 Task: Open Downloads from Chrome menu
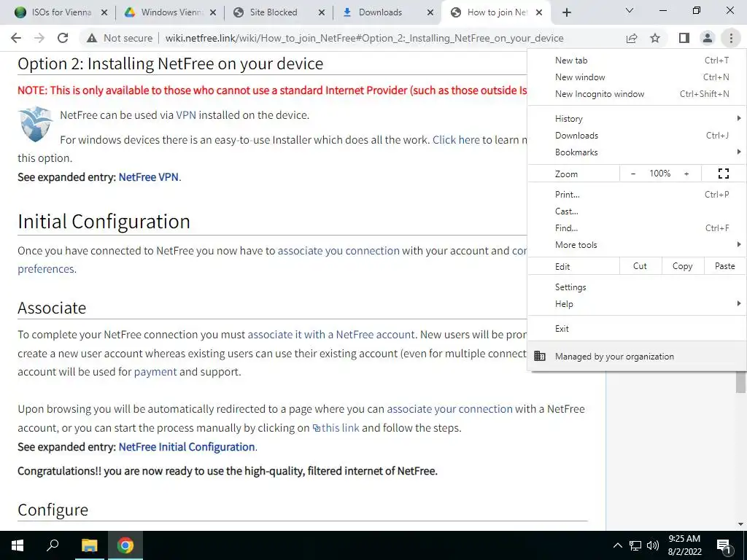point(637,135)
